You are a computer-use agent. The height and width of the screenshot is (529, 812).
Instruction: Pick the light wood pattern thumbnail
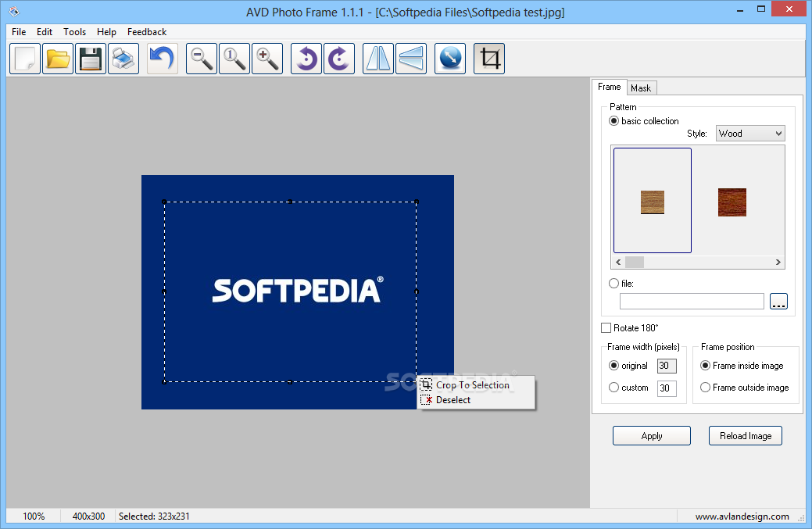[x=653, y=201]
